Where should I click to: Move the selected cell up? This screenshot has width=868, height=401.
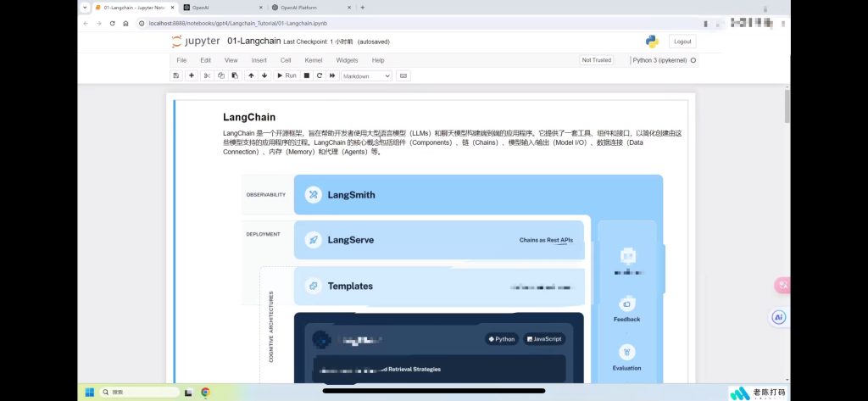pos(251,76)
